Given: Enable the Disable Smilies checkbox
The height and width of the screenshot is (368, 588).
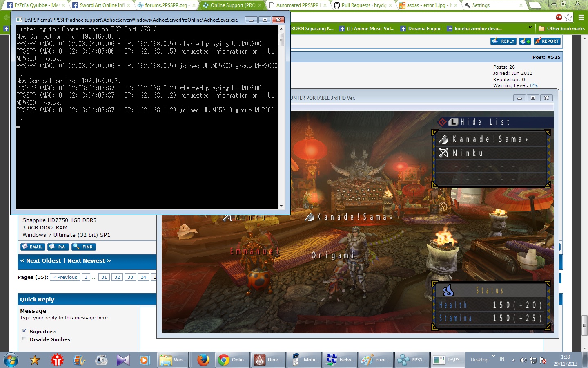Looking at the screenshot, I should pos(24,339).
